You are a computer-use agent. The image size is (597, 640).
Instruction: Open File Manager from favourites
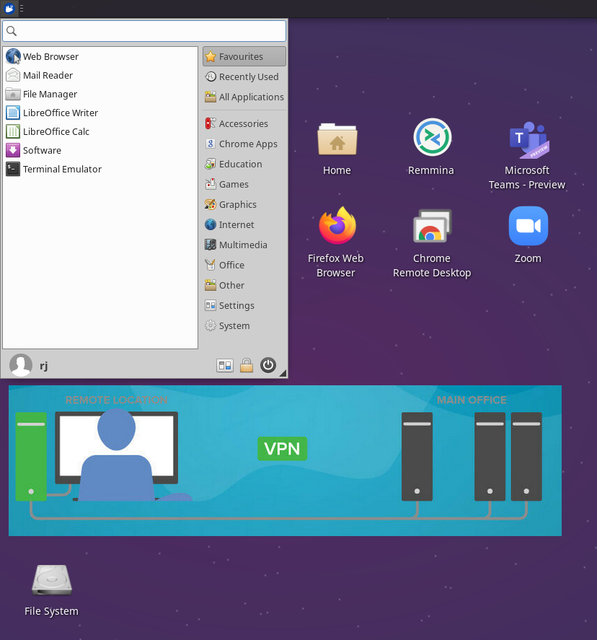click(100, 94)
